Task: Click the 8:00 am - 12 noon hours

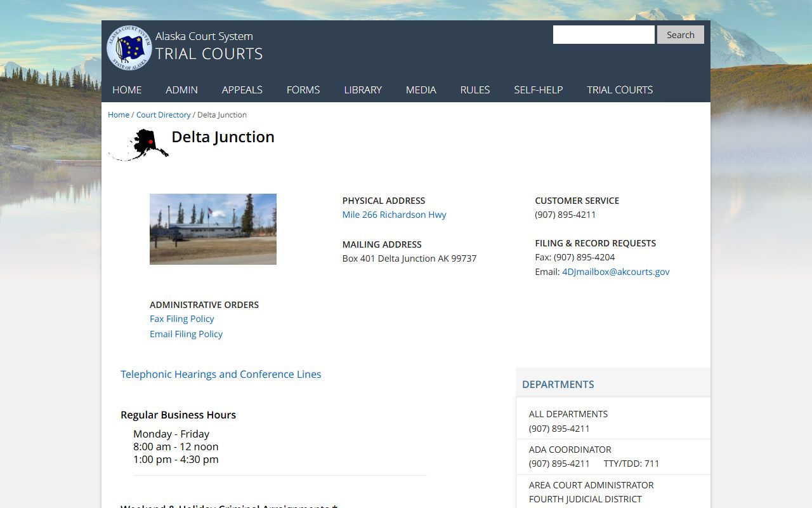Action: coord(176,446)
